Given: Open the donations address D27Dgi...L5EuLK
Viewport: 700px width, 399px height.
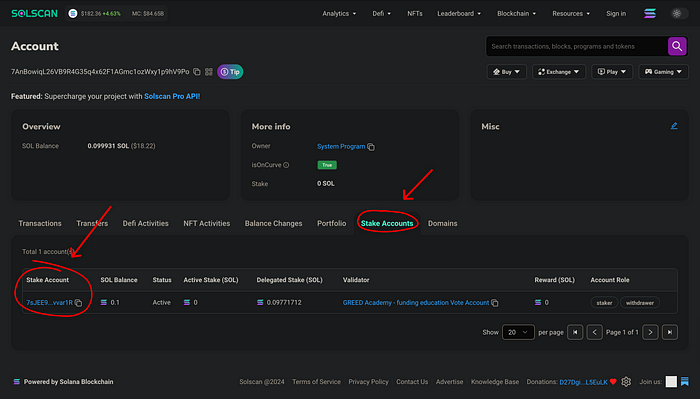Looking at the screenshot, I should click(583, 382).
